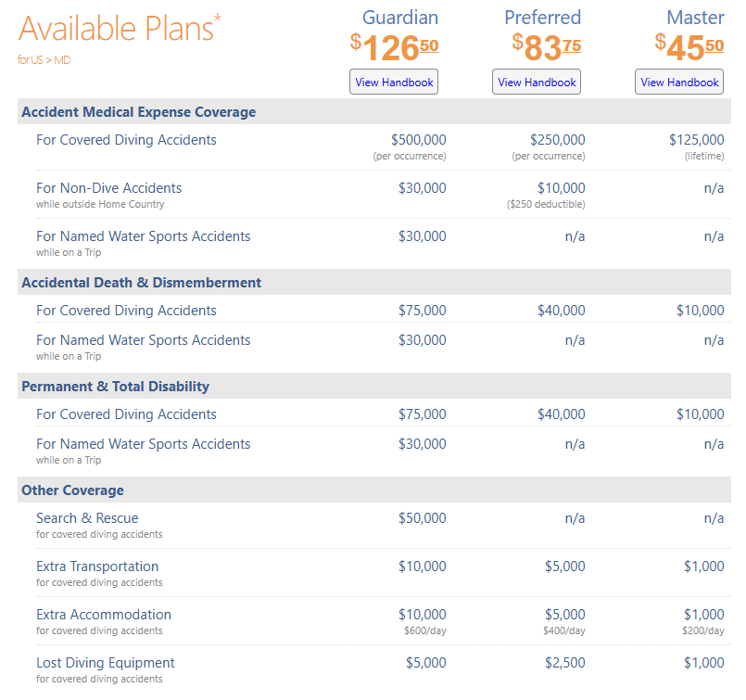Screen dimensions: 746x700
Task: Click the Lost Diving Equipment row label
Action: pos(105,662)
